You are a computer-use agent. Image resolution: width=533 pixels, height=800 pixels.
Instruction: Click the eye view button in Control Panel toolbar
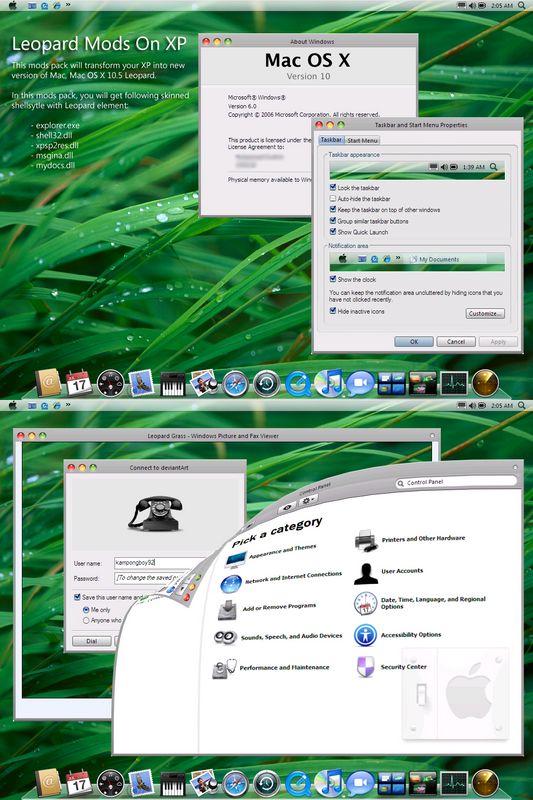point(288,507)
